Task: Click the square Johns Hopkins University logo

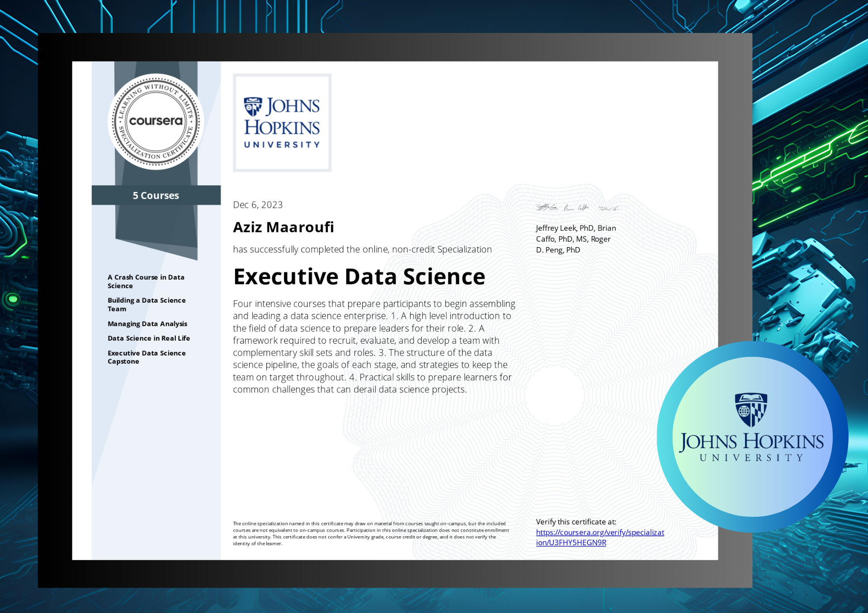Action: (282, 123)
